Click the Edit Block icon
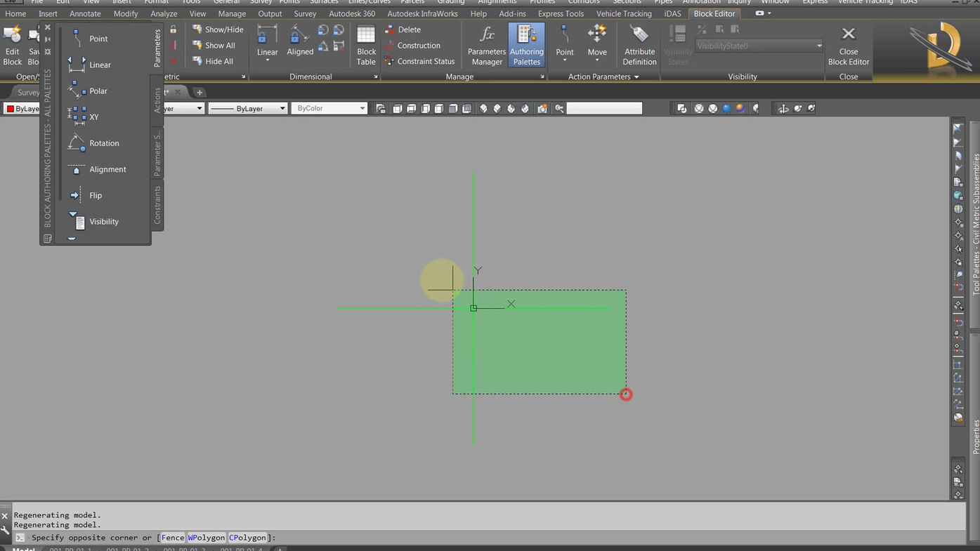Image resolution: width=980 pixels, height=551 pixels. click(x=12, y=45)
